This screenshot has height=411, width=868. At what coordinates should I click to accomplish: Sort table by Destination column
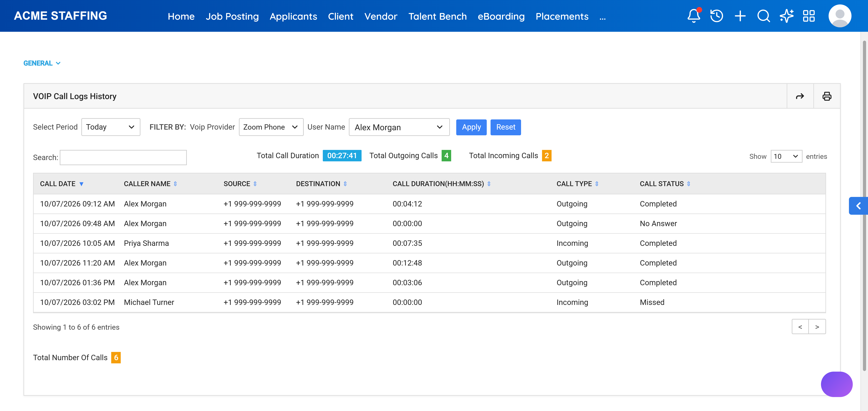click(345, 184)
